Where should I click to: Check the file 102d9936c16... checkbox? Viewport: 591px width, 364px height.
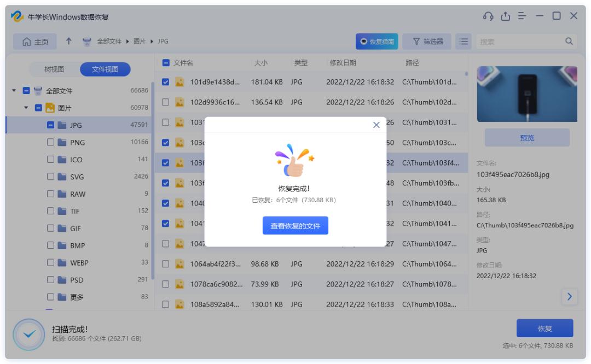(x=165, y=102)
